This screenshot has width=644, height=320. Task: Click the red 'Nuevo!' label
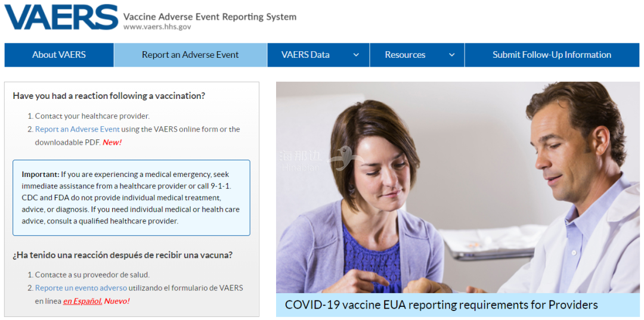coord(117,301)
